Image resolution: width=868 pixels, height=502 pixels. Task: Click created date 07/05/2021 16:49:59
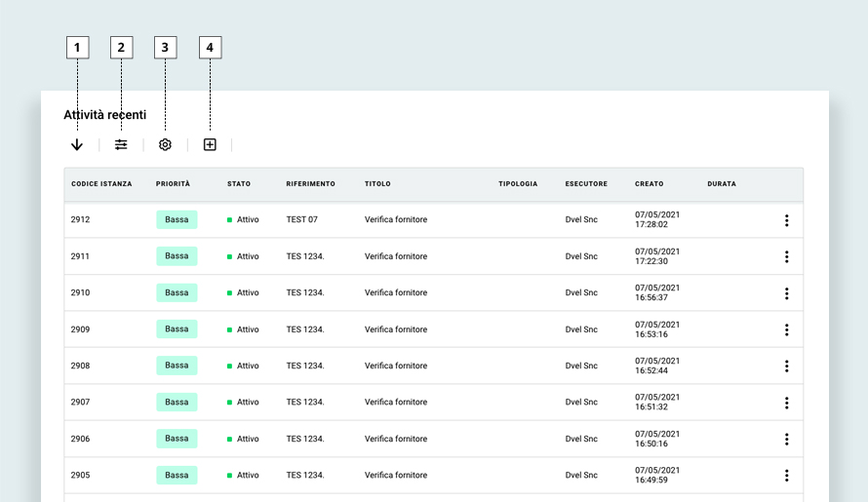[657, 476]
